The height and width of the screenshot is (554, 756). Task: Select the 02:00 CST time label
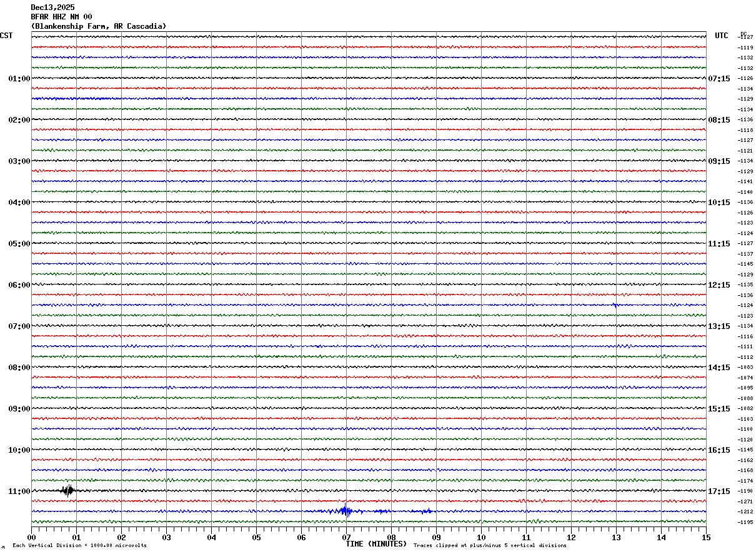pos(19,120)
